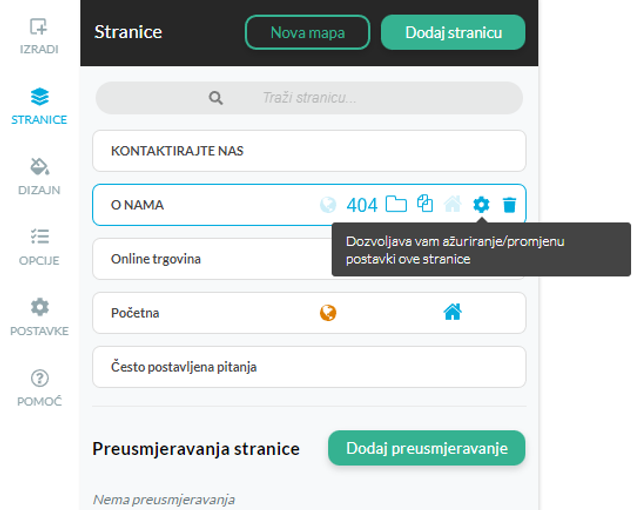Click Dodaj stranicu button

coord(453,33)
